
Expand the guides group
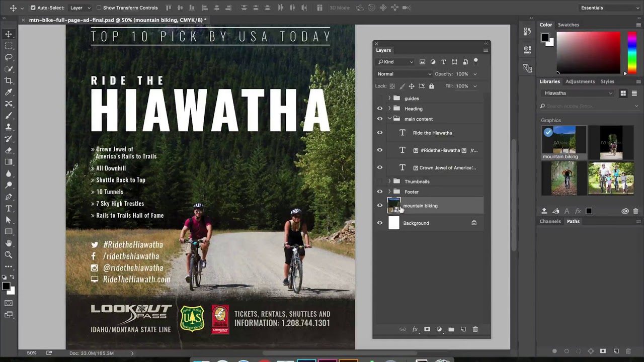point(389,98)
